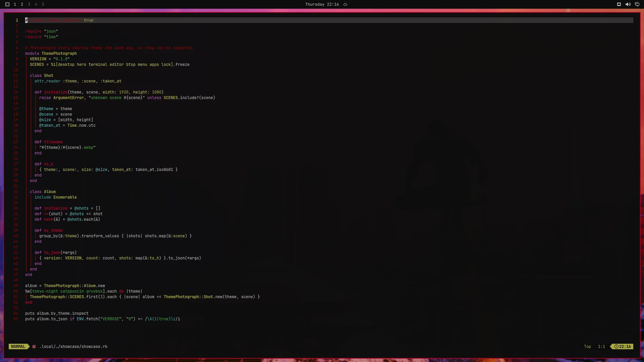This screenshot has width=644, height=362.
Task: Click the clock icon in statusline
Action: click(616, 347)
